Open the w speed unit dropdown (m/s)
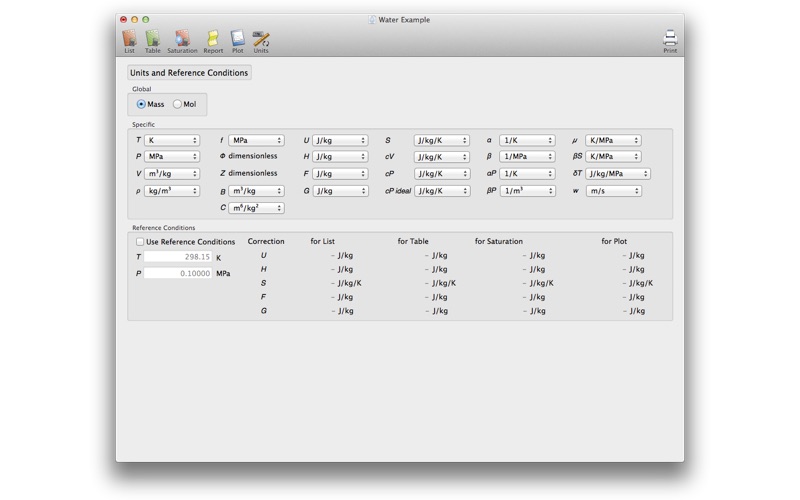This screenshot has height=500, width=800. point(613,191)
